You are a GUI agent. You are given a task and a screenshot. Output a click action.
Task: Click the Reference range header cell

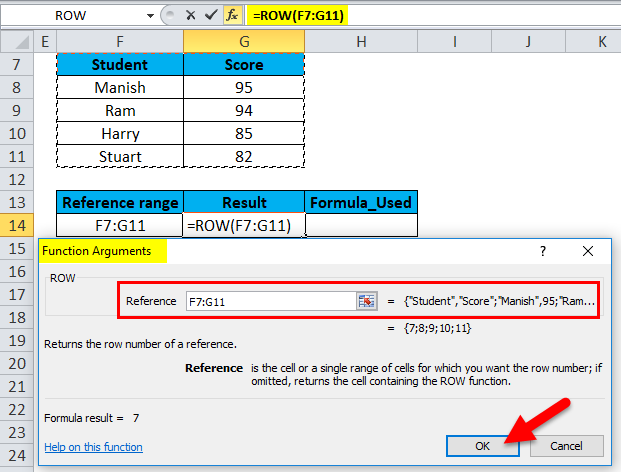pos(120,202)
